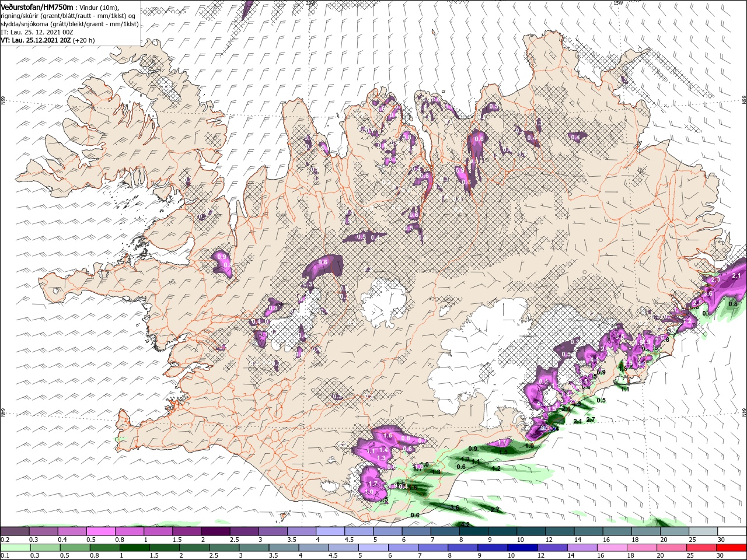This screenshot has height=560, width=747.
Task: Pick upper legend dark purple swatch at 2
Action: tap(215, 531)
